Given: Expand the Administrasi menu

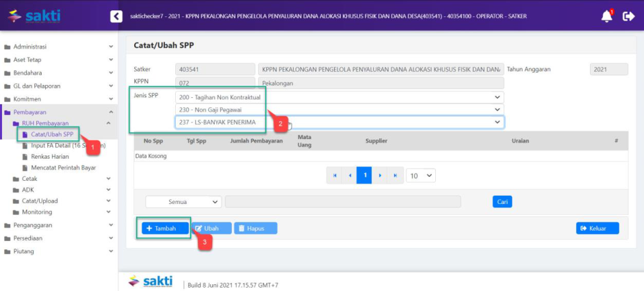Looking at the screenshot, I should coord(58,47).
